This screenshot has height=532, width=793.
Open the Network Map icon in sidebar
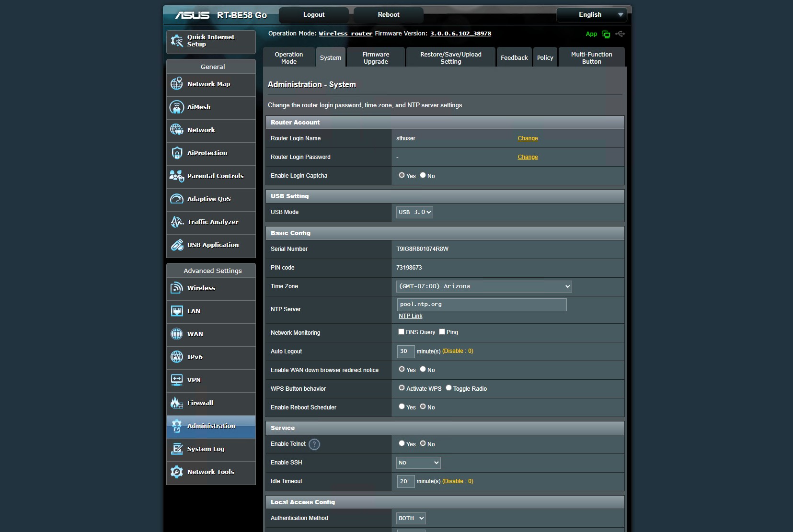[177, 84]
